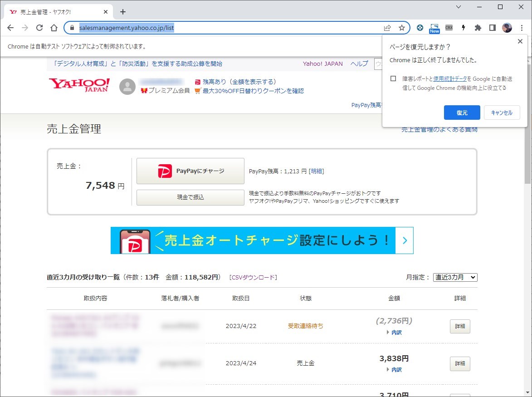The width and height of the screenshot is (532, 397).
Task: Share this page using the share icon
Action: 387,28
